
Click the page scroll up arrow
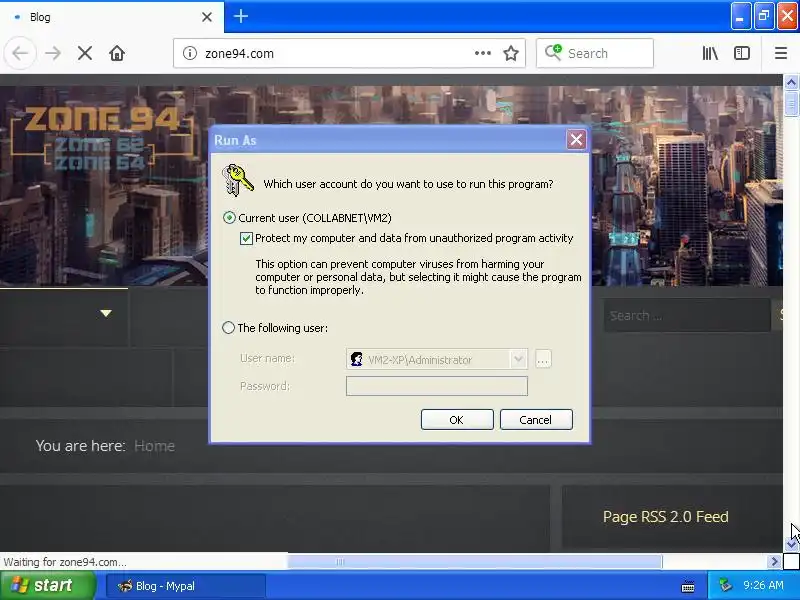(791, 82)
